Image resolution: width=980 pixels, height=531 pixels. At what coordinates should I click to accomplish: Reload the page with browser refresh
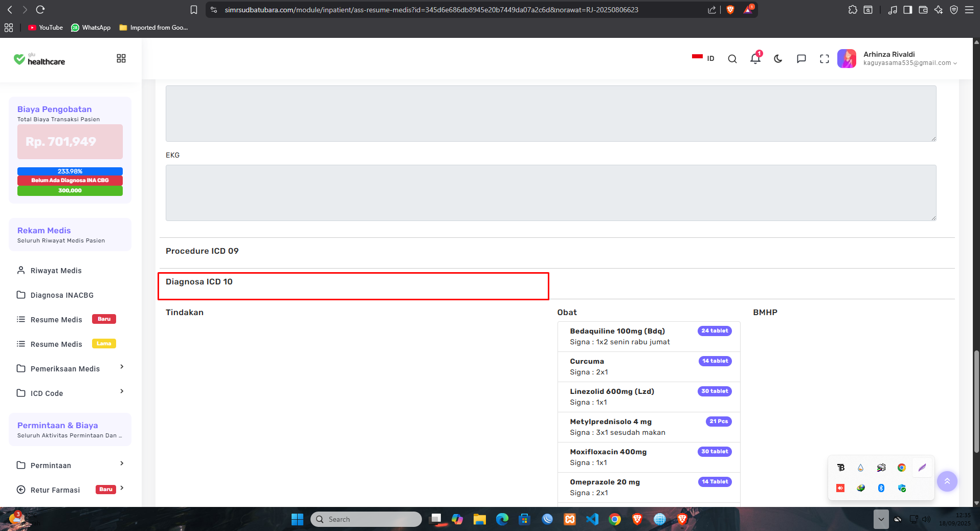(x=40, y=9)
